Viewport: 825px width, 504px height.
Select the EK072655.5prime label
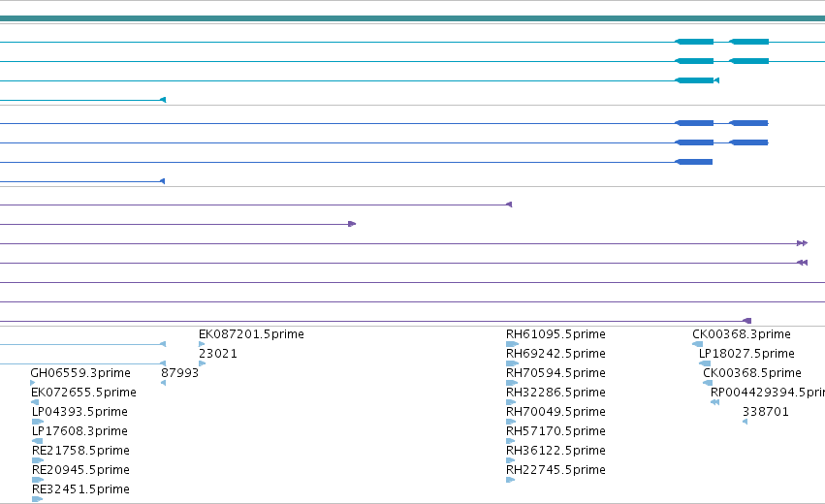pos(83,393)
